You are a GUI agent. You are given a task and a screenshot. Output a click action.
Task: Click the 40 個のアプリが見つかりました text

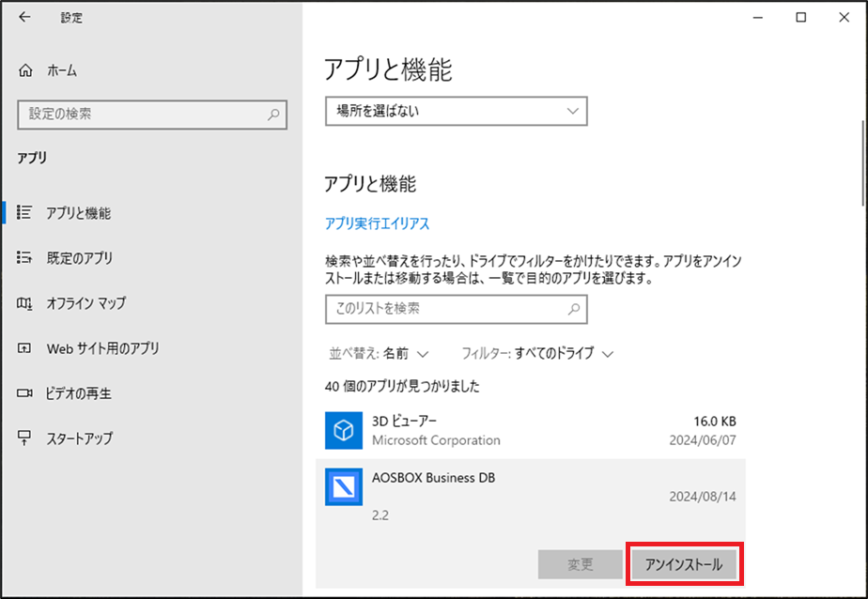[402, 386]
